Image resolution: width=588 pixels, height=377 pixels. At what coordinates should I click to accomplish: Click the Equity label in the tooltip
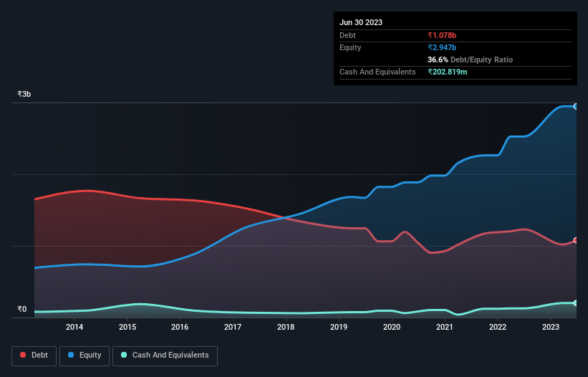pyautogui.click(x=350, y=47)
